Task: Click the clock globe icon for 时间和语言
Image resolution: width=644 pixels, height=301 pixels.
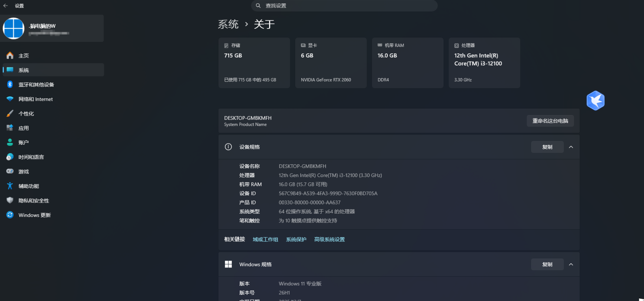Action: coord(10,157)
